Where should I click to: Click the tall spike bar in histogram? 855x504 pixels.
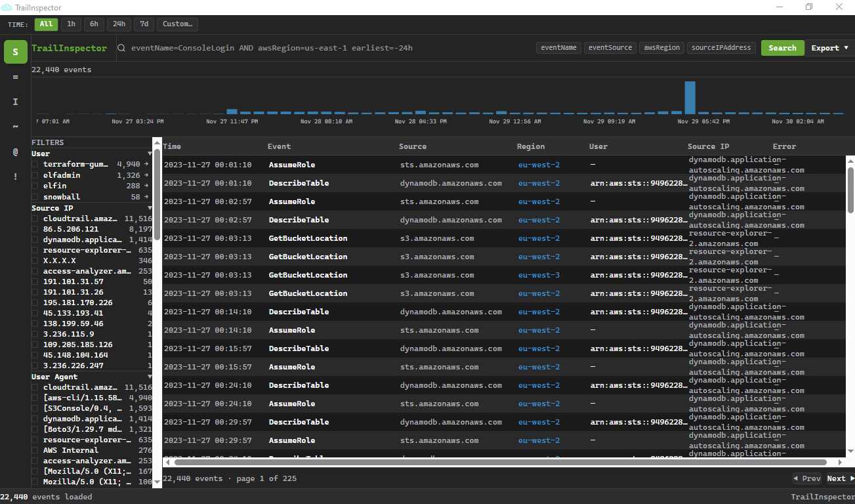690,97
